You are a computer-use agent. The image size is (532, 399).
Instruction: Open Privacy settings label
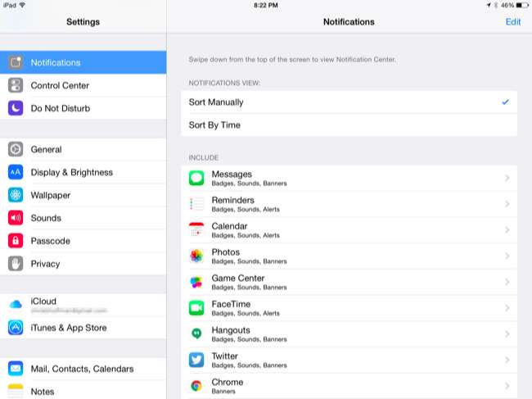tap(46, 264)
